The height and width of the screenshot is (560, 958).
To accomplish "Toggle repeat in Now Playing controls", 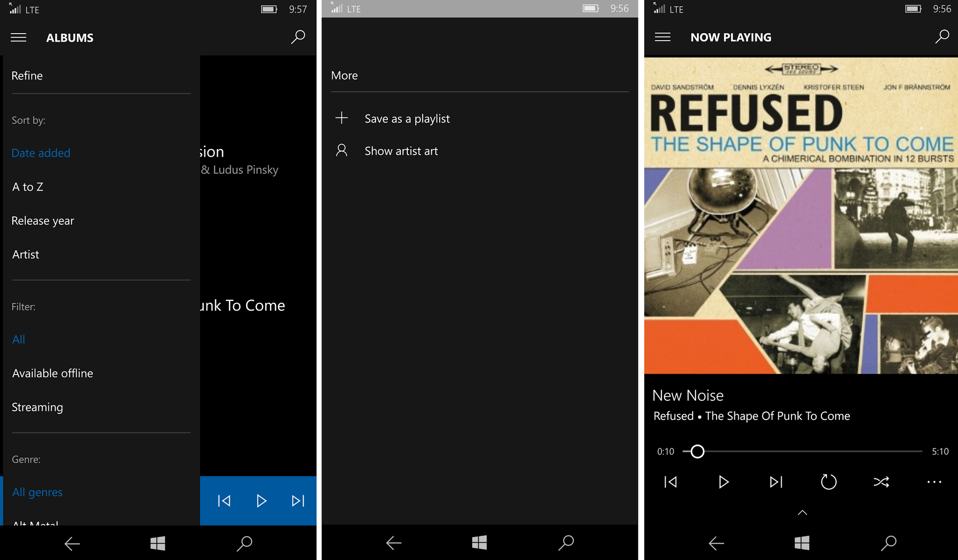I will (x=828, y=482).
